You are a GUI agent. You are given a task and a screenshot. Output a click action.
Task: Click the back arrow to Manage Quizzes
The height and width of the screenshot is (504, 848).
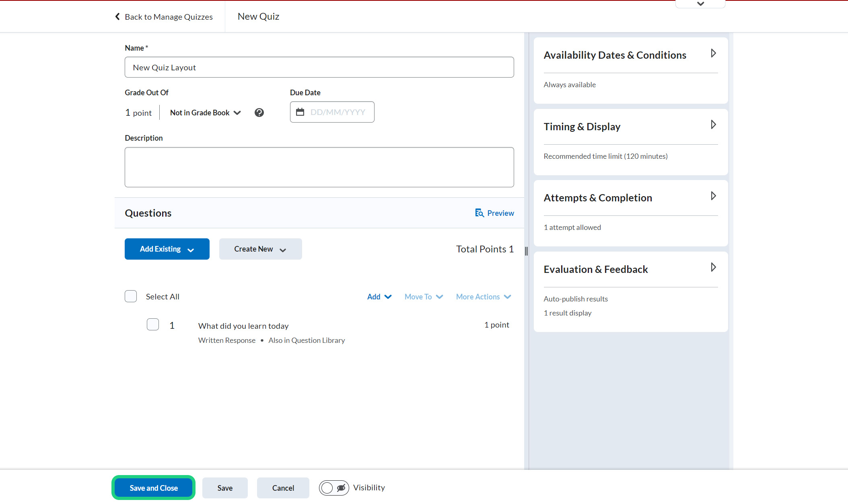point(117,16)
